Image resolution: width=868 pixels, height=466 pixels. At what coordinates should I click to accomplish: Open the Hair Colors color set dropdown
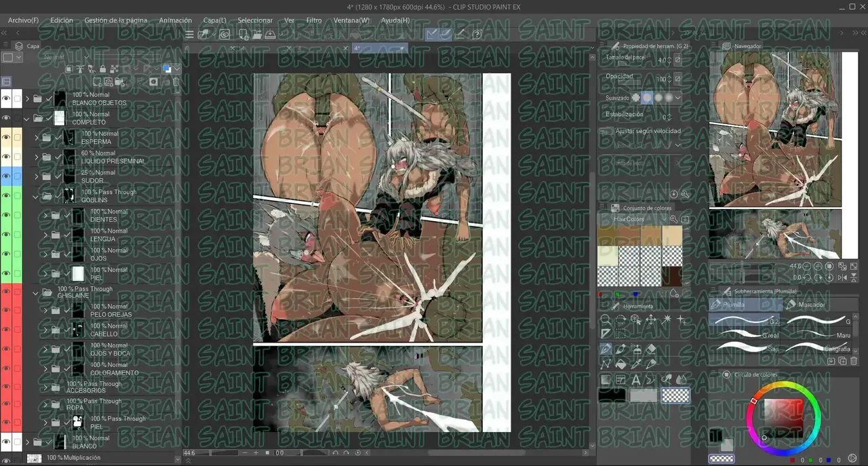pyautogui.click(x=633, y=219)
